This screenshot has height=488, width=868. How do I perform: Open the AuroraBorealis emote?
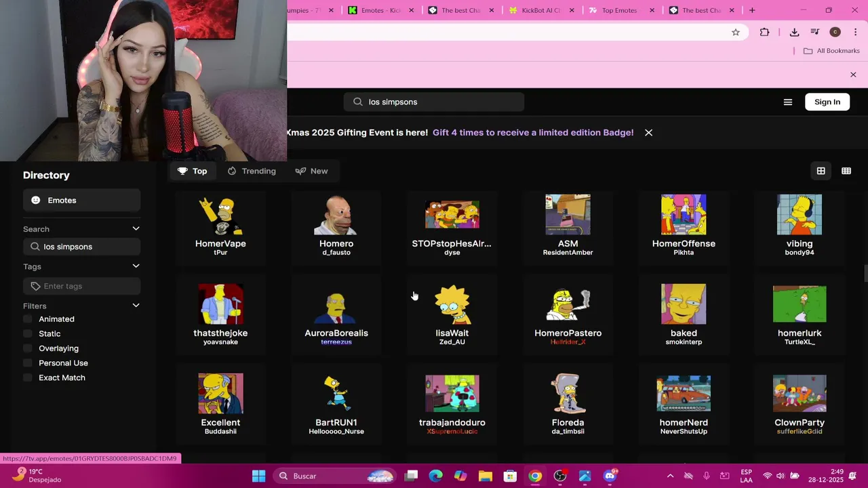336,316
